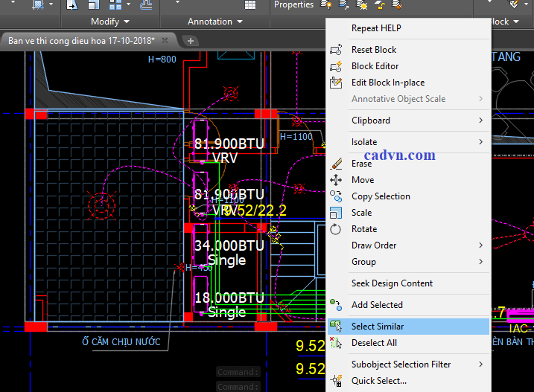Click Repeat HELP menu entry
Screen dimensions: 534x392
376,28
